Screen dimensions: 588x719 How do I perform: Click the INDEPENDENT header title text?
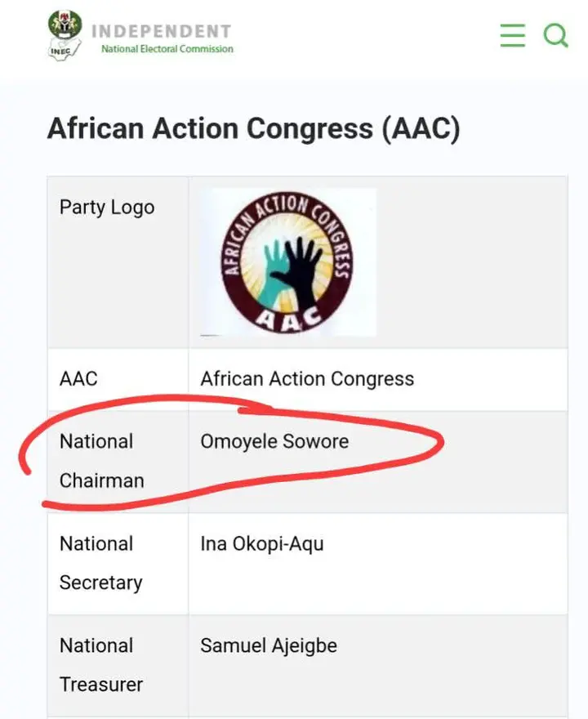click(161, 31)
